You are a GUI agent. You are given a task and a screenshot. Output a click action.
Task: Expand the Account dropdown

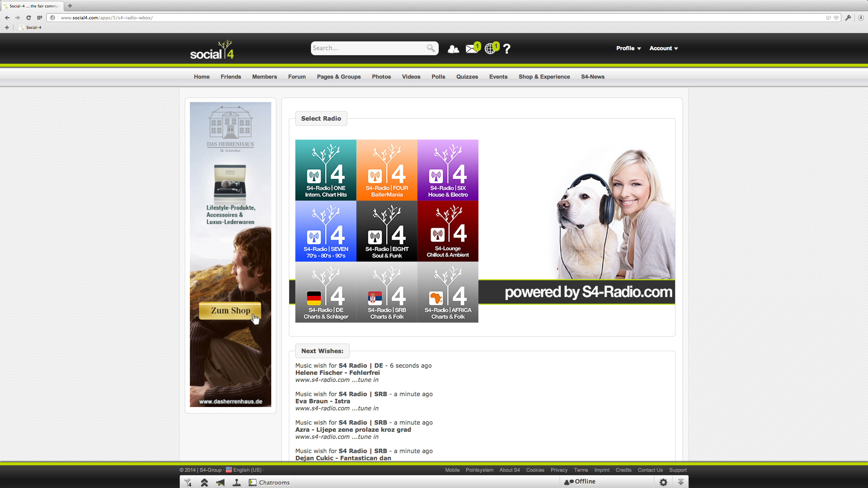(x=664, y=48)
